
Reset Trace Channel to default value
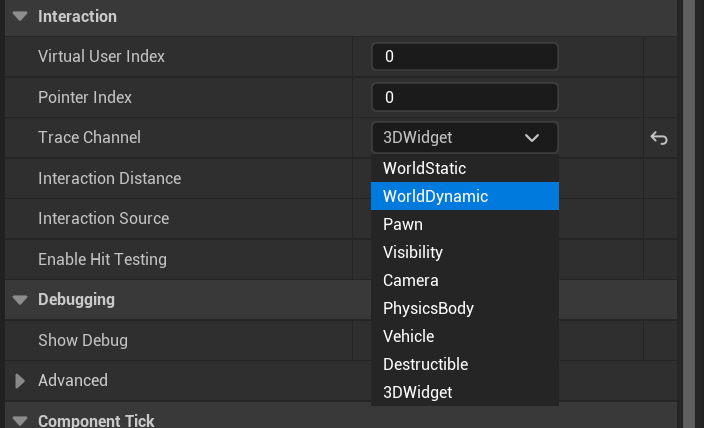(658, 138)
